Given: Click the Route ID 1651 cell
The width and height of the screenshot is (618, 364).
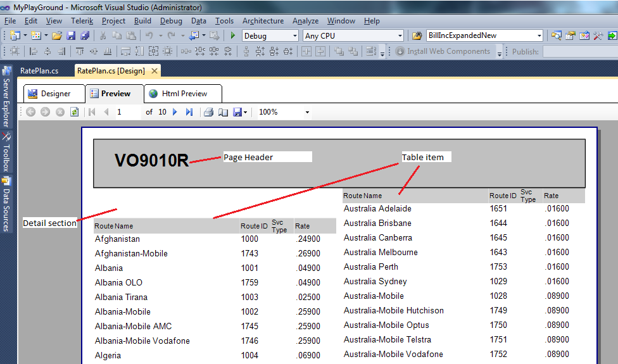Looking at the screenshot, I should [498, 208].
